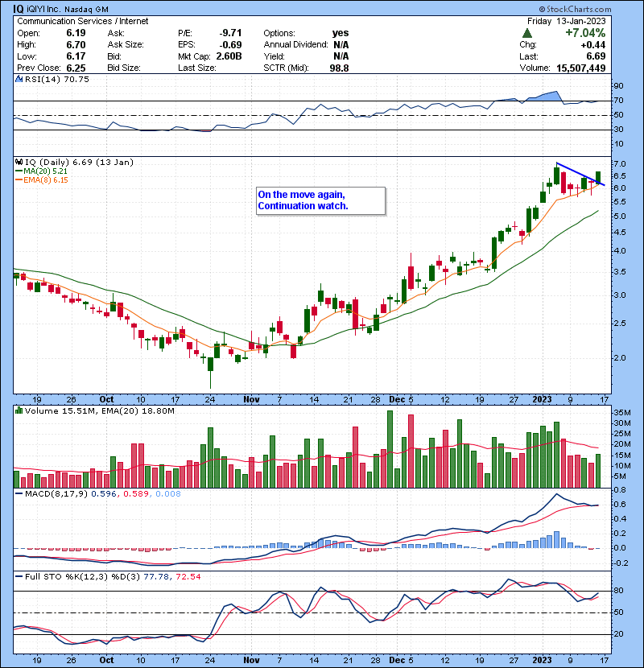Click the 90 label on RSI axis
The height and width of the screenshot is (668, 644).
(x=618, y=86)
